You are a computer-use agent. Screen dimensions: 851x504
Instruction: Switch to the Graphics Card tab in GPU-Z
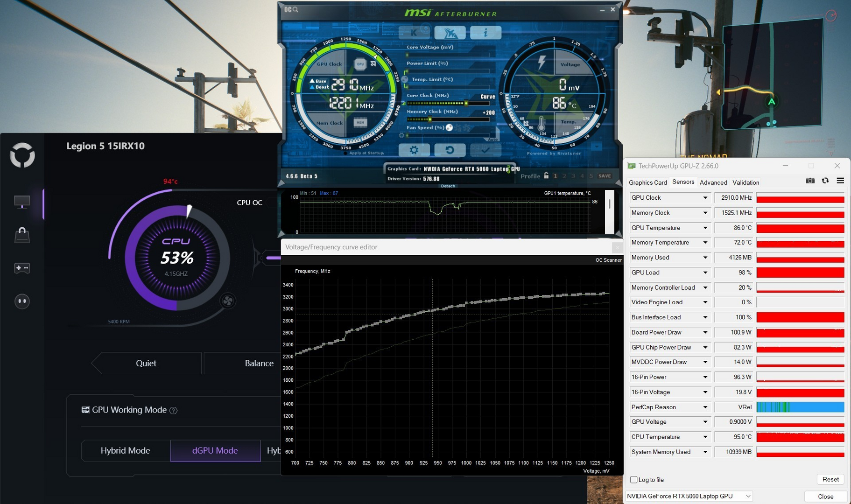pyautogui.click(x=648, y=182)
